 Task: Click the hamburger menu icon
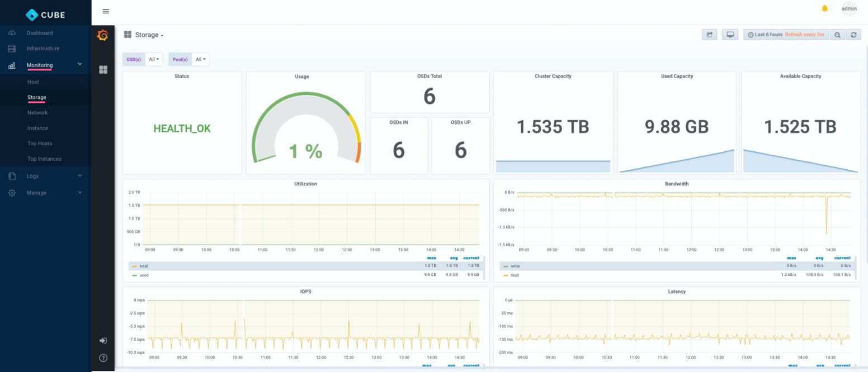pyautogui.click(x=106, y=11)
